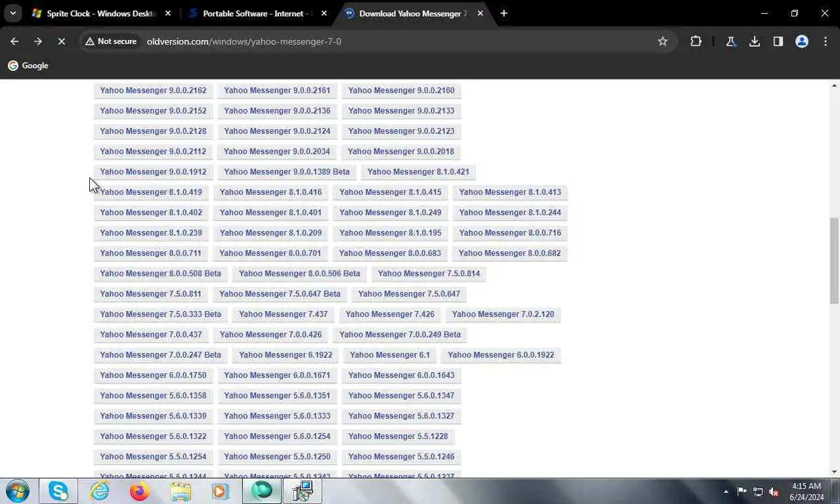Close the Download Yahoo Messenger tab
The image size is (840, 504).
[480, 13]
